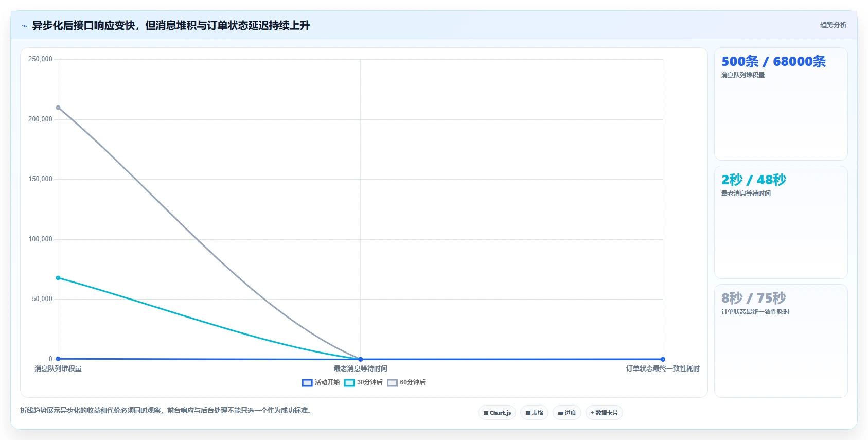Click the 最老消息等待时间 x-axis label

tap(360, 368)
